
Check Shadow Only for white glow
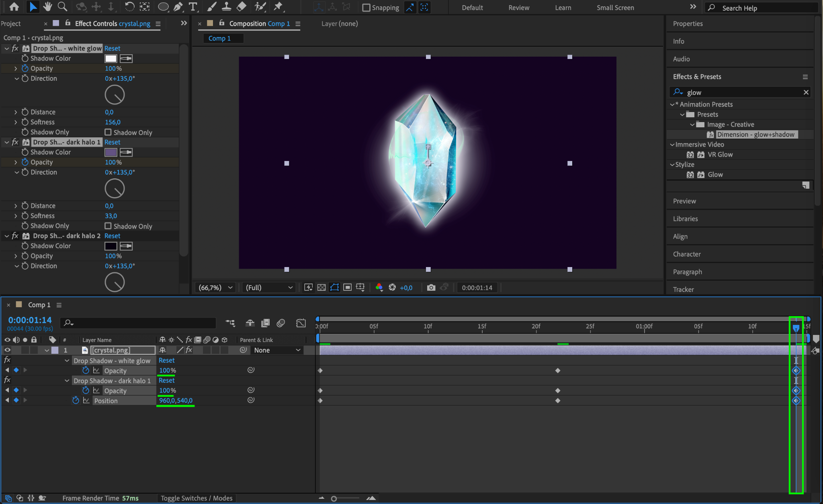(x=108, y=132)
